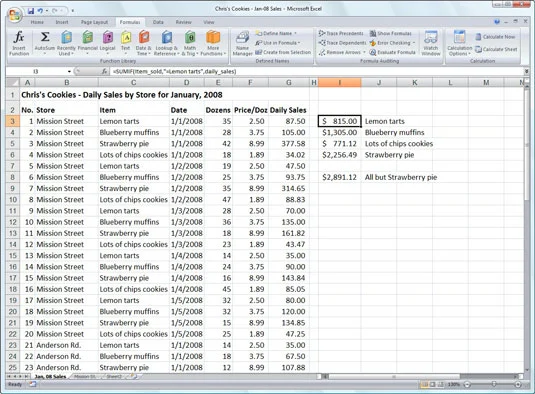Screen dimensions: 535x394
Task: Switch to the View tab
Action: point(209,22)
